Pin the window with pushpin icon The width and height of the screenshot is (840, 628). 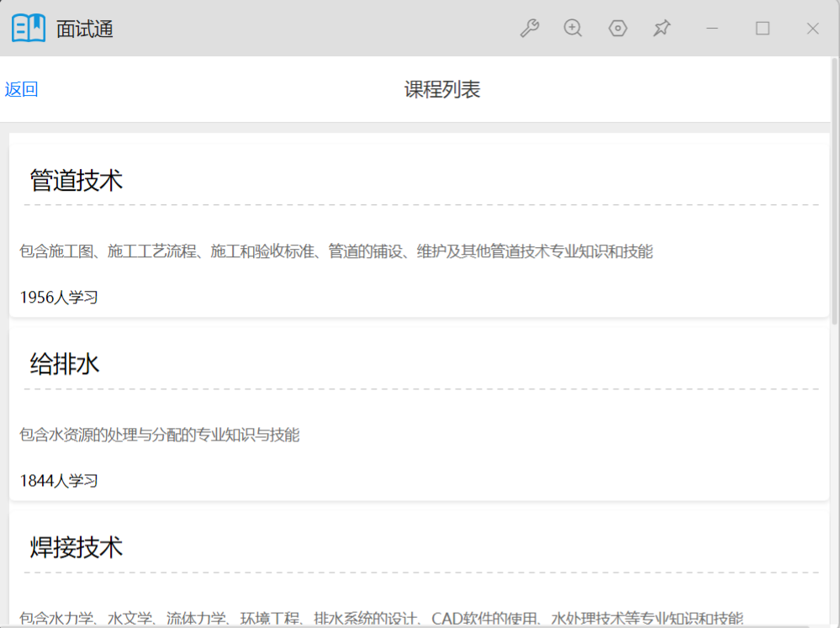point(662,28)
